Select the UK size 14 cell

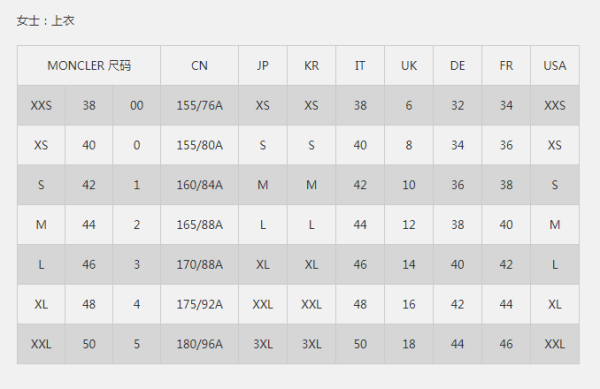pos(409,264)
